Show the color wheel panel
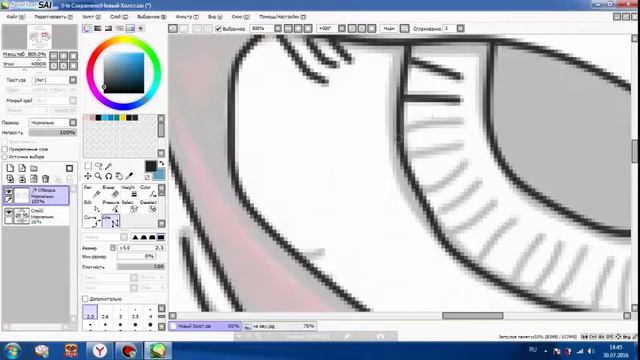Viewport: 640px width, 360px height. (x=87, y=28)
